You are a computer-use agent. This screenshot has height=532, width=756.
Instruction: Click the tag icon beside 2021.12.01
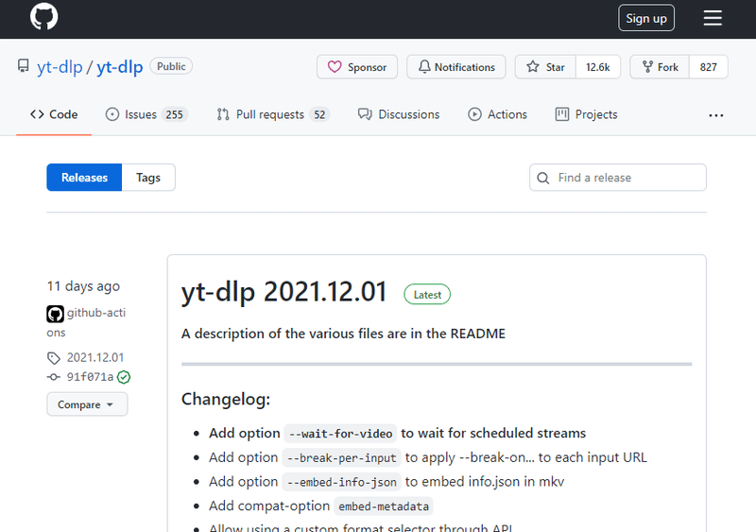coord(54,358)
